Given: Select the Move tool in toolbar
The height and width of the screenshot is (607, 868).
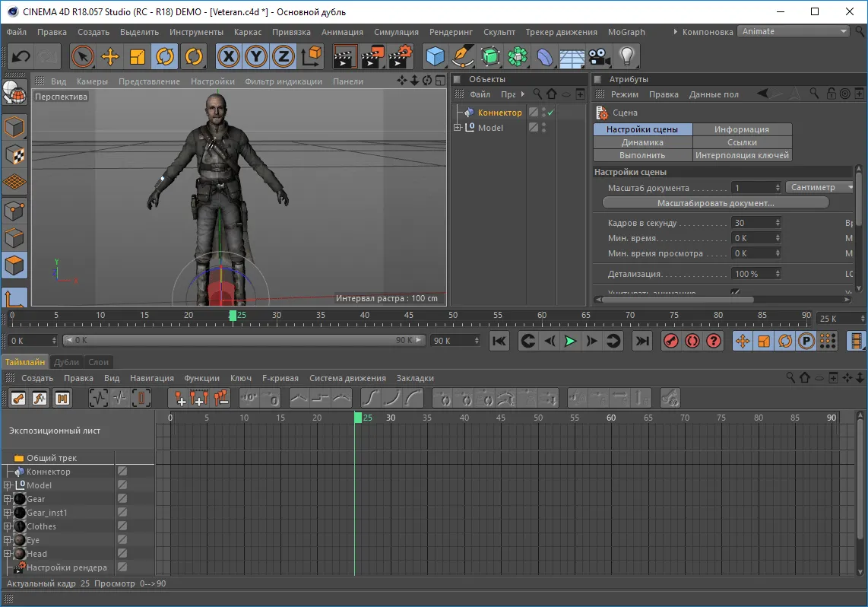Looking at the screenshot, I should coord(110,56).
